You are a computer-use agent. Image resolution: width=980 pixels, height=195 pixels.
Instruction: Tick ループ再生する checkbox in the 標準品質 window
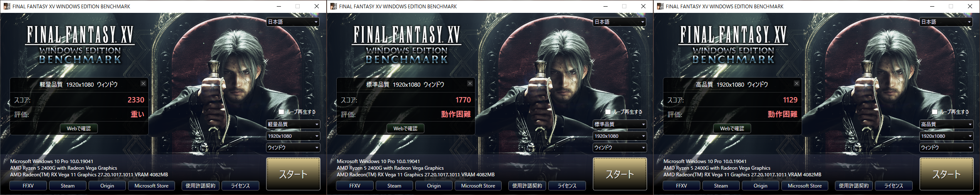point(608,112)
